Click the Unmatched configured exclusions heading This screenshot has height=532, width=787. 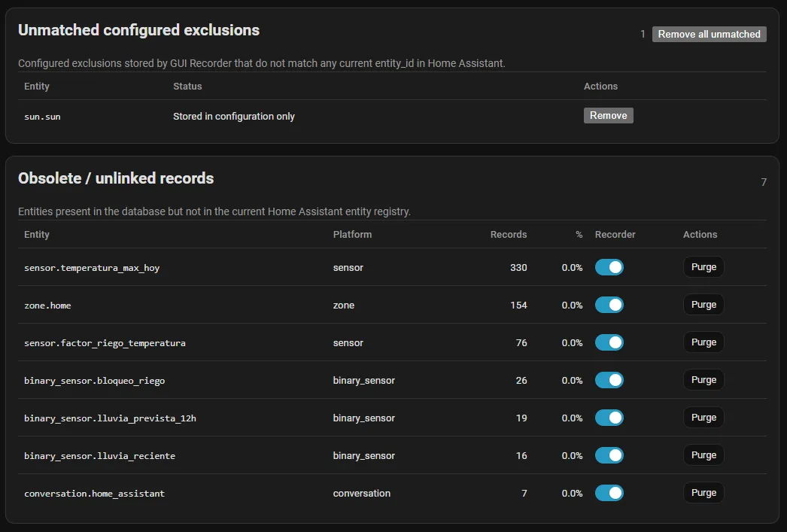tap(138, 30)
